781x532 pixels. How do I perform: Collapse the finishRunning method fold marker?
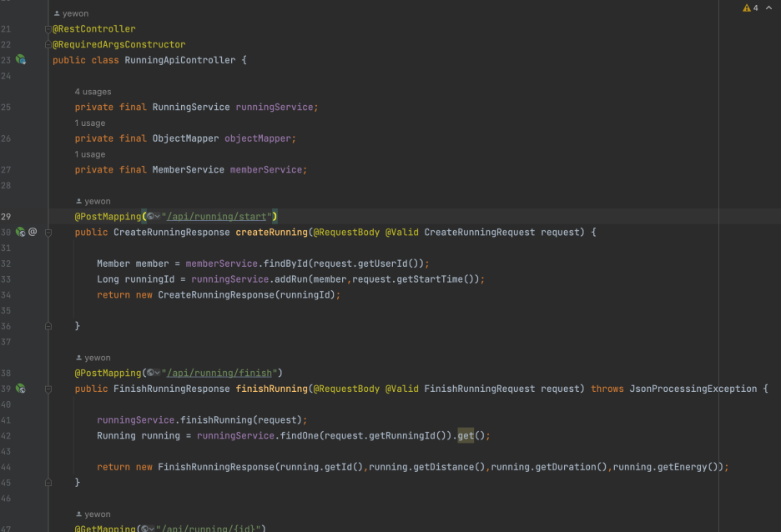coord(48,389)
